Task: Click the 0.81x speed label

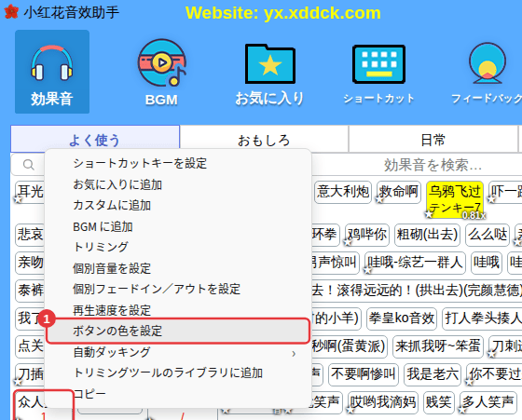Action: tap(474, 215)
